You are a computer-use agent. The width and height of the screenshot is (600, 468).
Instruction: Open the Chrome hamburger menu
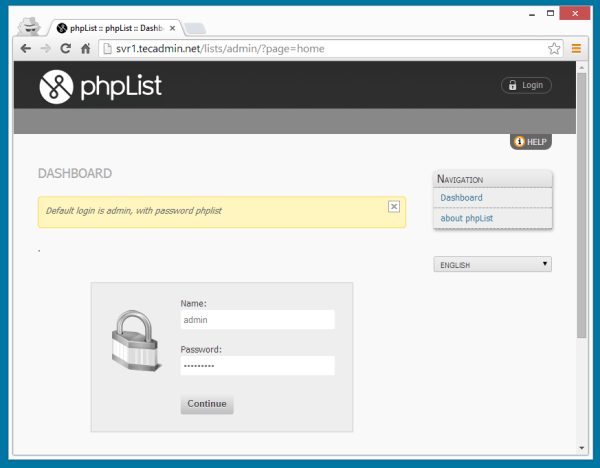point(576,48)
